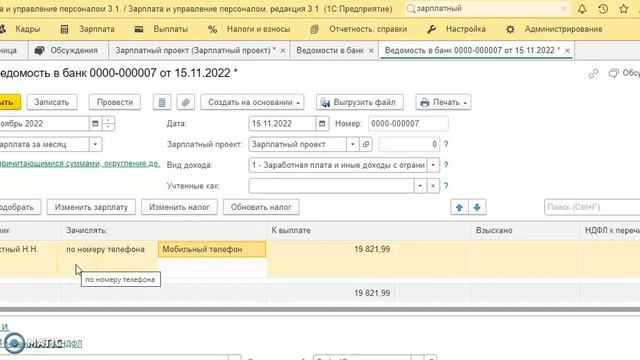Open the Дата calendar icon

(x=322, y=124)
